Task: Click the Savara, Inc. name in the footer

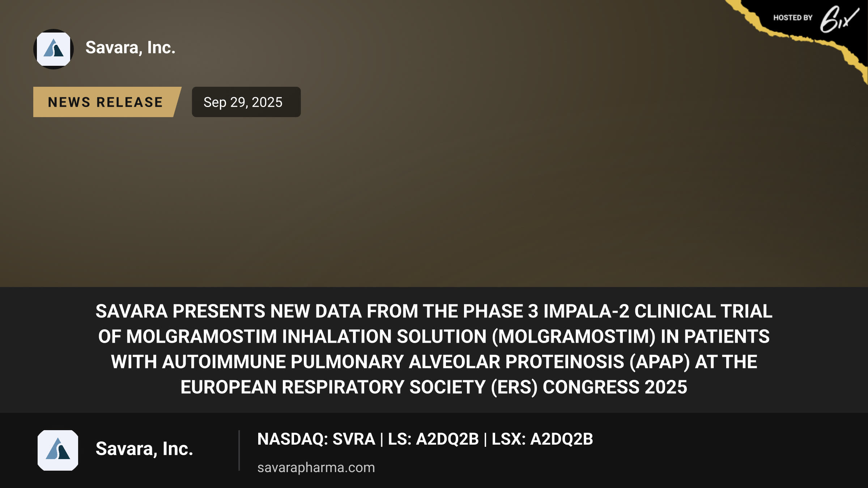Action: point(144,449)
